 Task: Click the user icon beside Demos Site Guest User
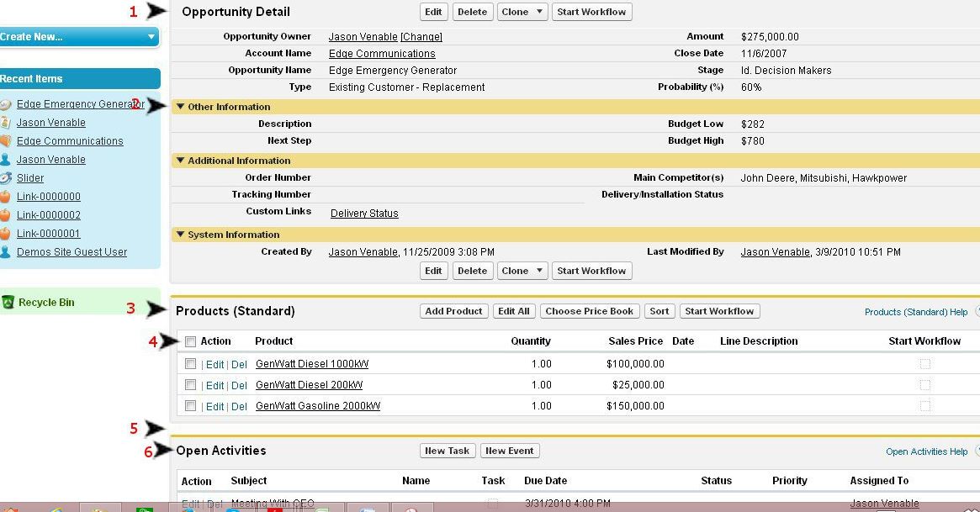coord(5,252)
